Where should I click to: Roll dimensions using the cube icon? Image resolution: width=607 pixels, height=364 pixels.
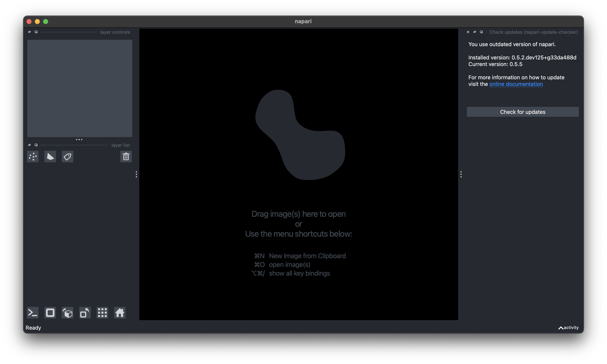(67, 313)
